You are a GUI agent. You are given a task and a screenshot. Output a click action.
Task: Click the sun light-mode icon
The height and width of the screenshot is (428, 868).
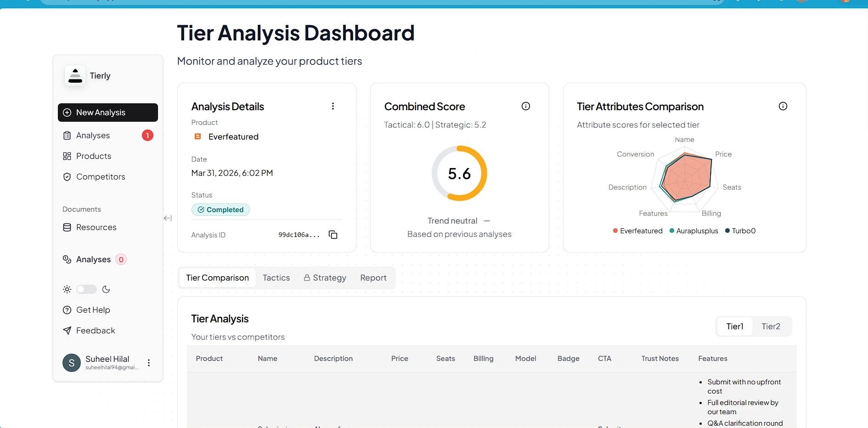(67, 289)
